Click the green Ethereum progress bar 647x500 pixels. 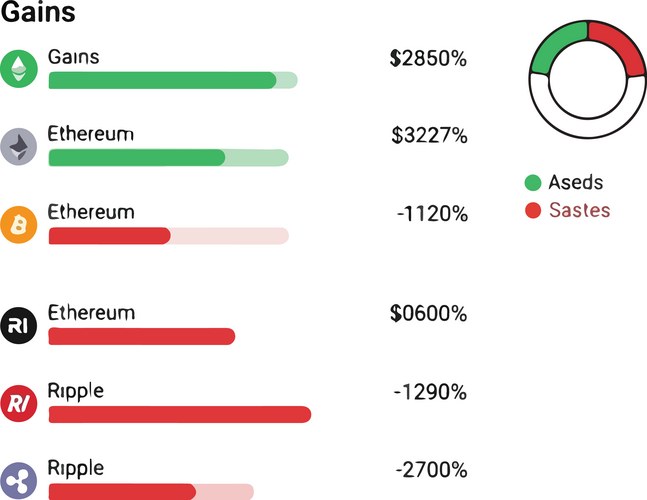point(137,158)
